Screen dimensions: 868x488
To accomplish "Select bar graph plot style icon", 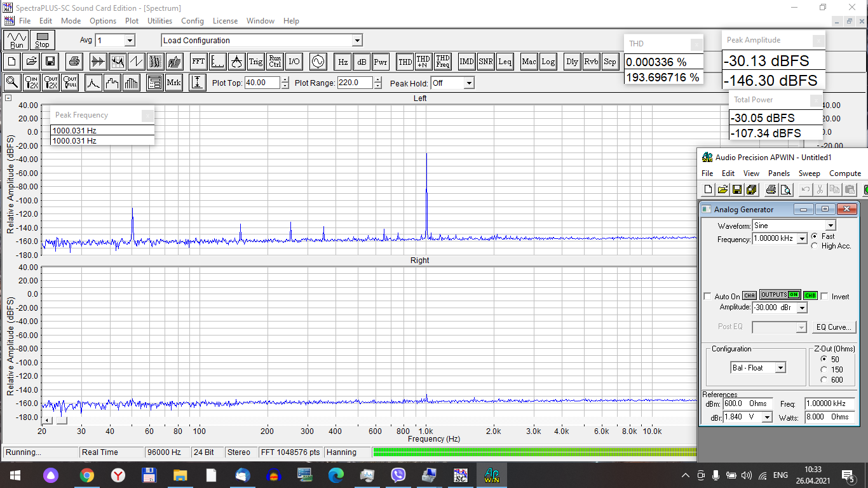I will pyautogui.click(x=132, y=83).
